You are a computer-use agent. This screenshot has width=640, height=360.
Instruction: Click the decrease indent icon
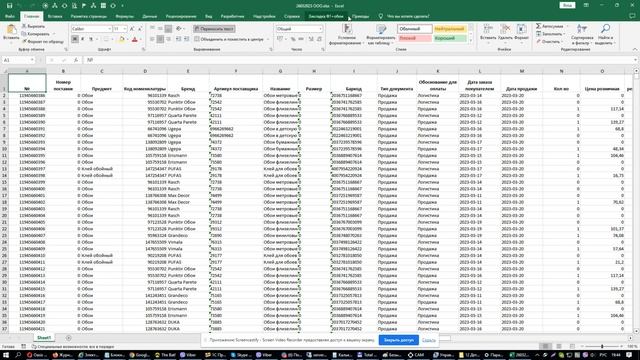[178, 39]
